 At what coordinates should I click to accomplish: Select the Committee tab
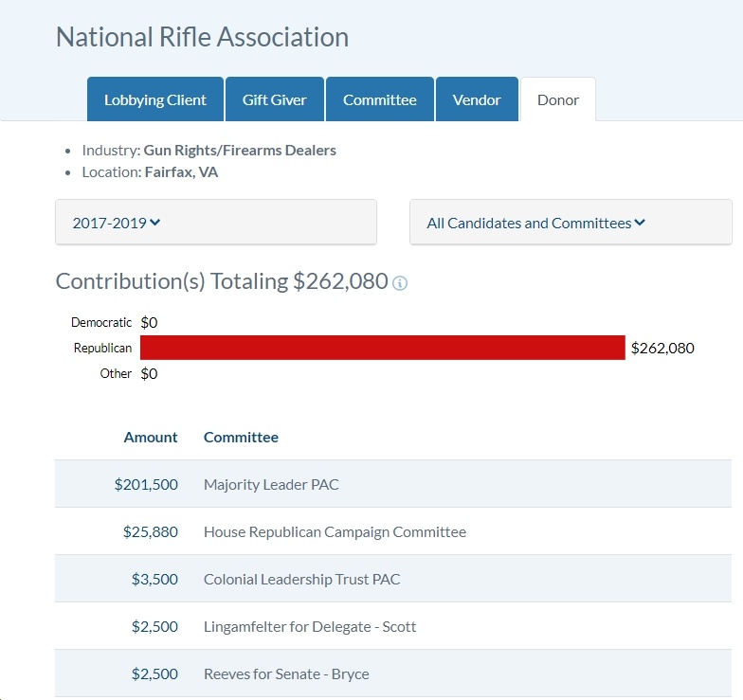click(379, 99)
